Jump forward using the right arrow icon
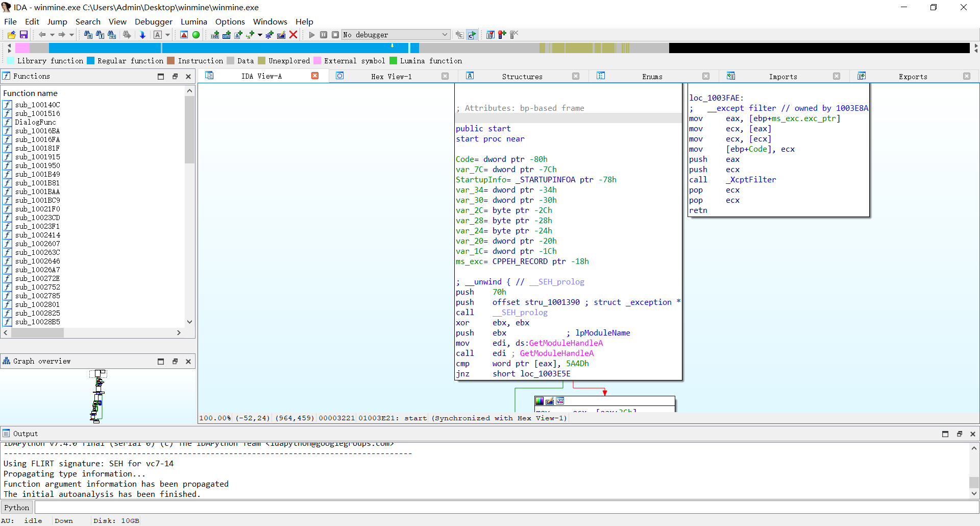The height and width of the screenshot is (526, 980). click(62, 35)
